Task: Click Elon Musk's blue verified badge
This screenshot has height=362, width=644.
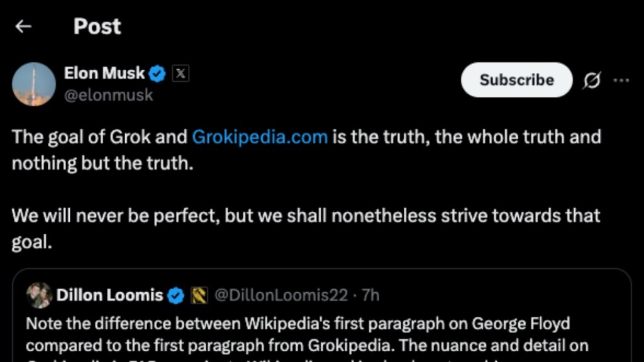Action: (157, 73)
